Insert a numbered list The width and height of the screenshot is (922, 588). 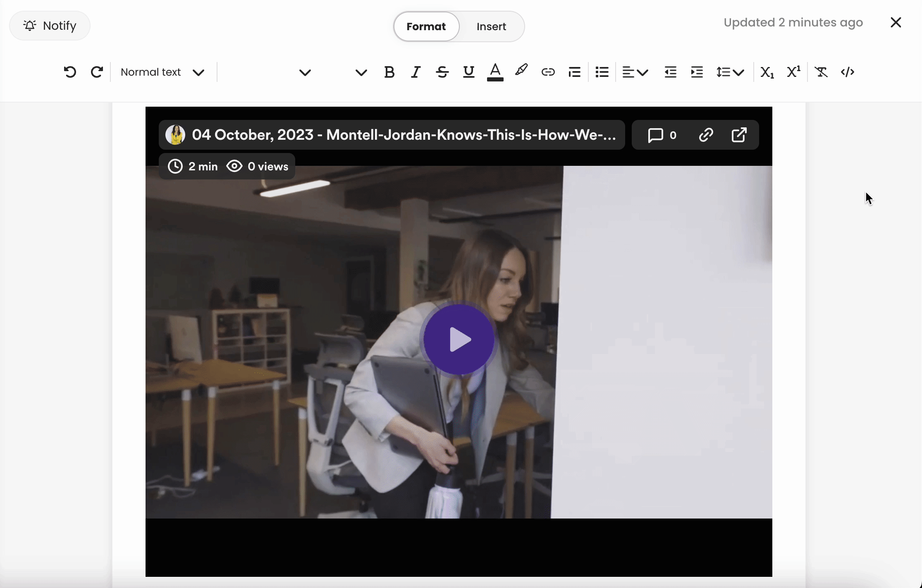[574, 72]
